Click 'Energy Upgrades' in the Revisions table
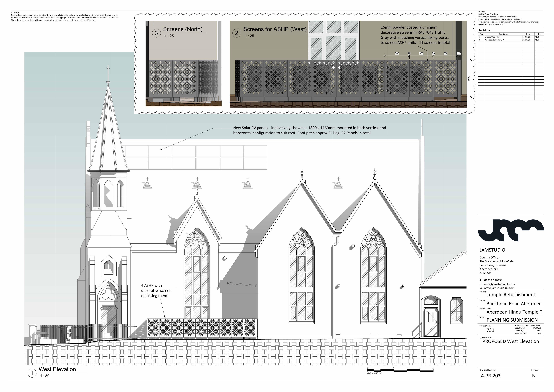This screenshot has width=554, height=392. pyautogui.click(x=492, y=37)
